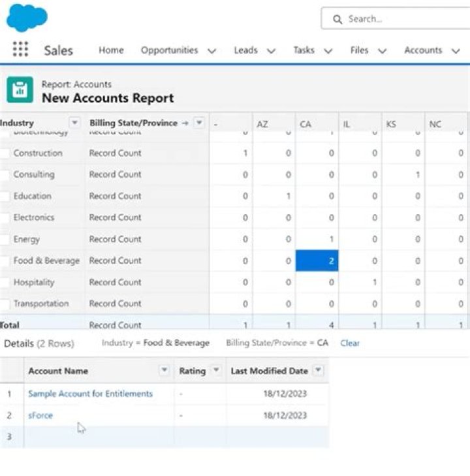Open Industry column filter menu
Viewport: 470px width, 476px height.
(x=74, y=123)
